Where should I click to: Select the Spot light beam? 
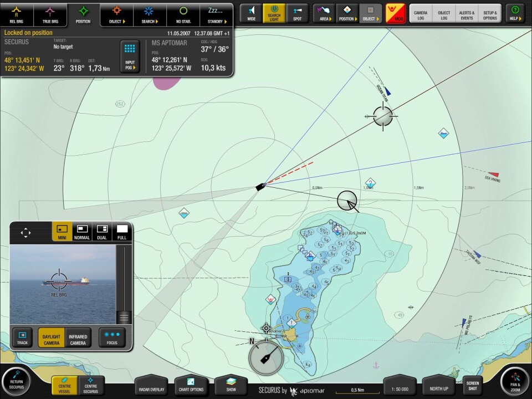[x=298, y=13]
